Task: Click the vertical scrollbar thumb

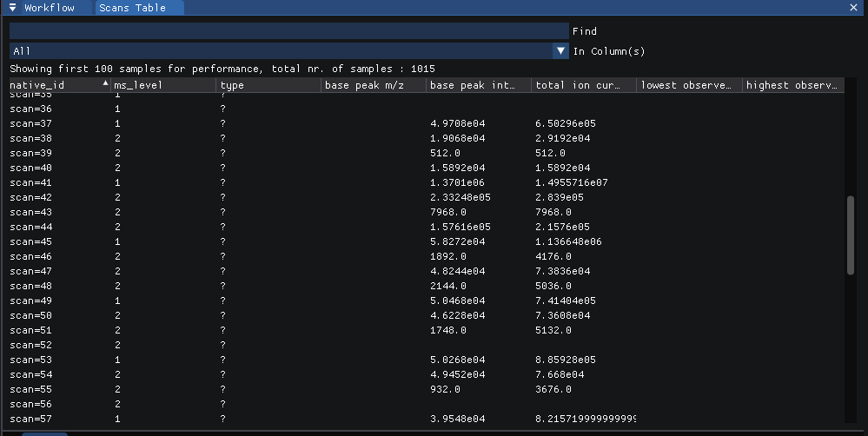Action: 851,235
